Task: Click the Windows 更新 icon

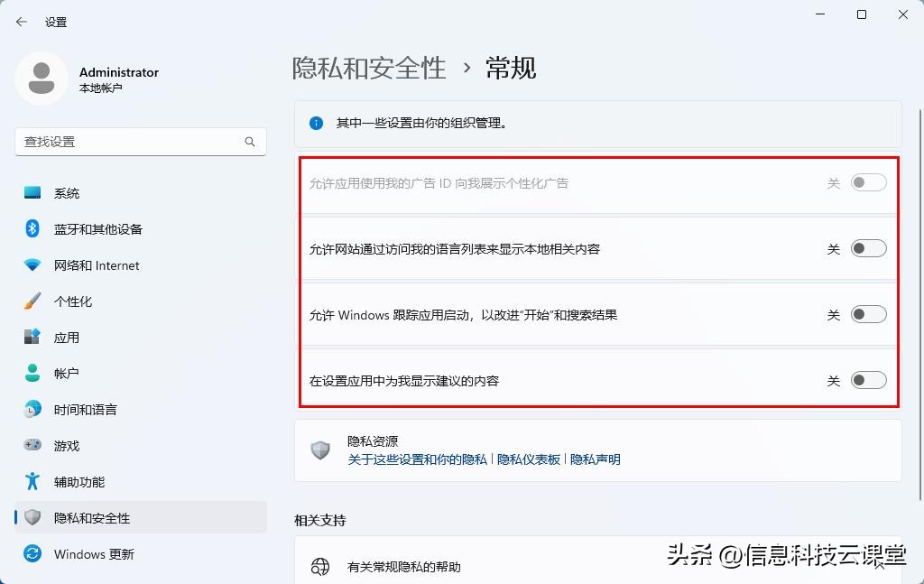Action: pyautogui.click(x=31, y=554)
